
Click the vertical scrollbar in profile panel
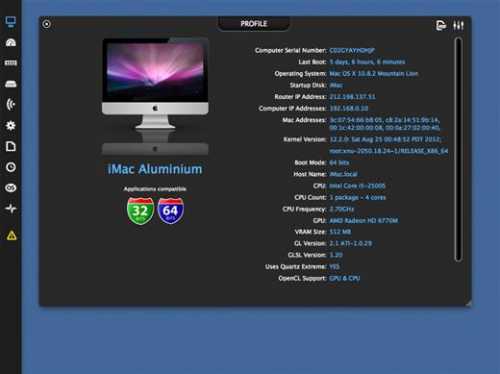tap(458, 149)
